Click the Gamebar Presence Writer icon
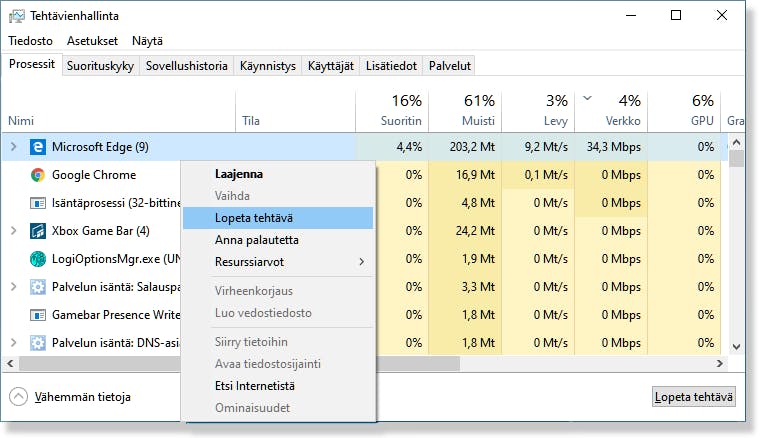 38,315
